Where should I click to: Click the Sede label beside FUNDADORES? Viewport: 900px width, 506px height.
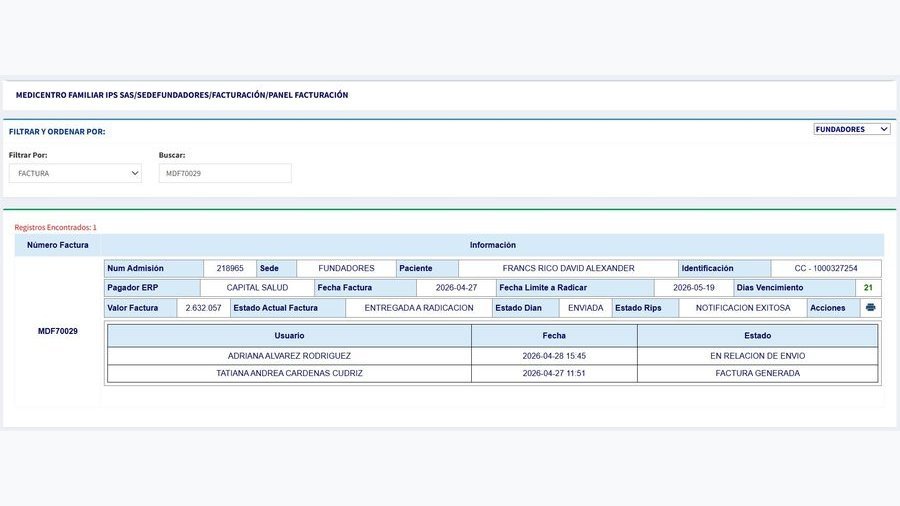(x=269, y=268)
